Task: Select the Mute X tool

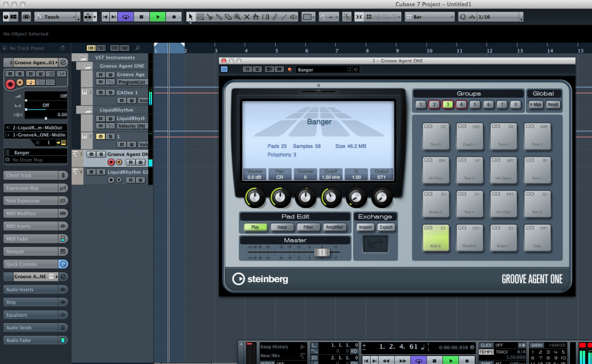Action: [x=246, y=17]
